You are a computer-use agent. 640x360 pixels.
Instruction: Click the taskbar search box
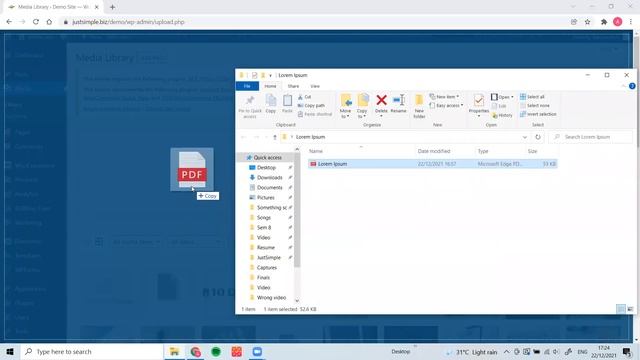[x=91, y=351]
